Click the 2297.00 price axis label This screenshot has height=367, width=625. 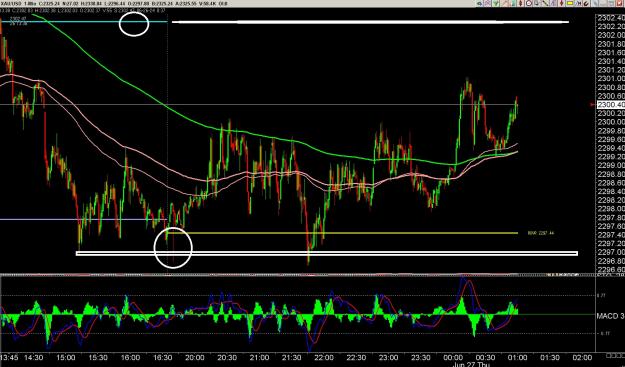610,252
